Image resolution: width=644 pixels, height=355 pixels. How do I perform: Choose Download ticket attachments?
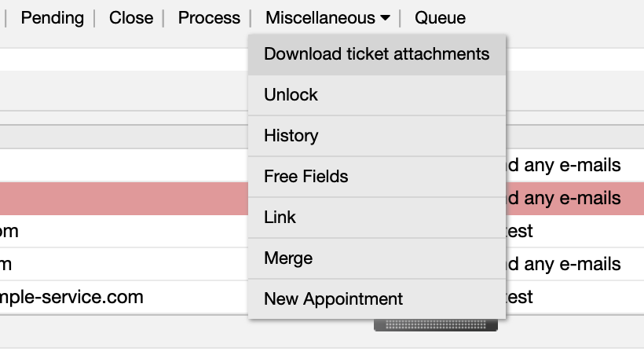[x=376, y=54]
